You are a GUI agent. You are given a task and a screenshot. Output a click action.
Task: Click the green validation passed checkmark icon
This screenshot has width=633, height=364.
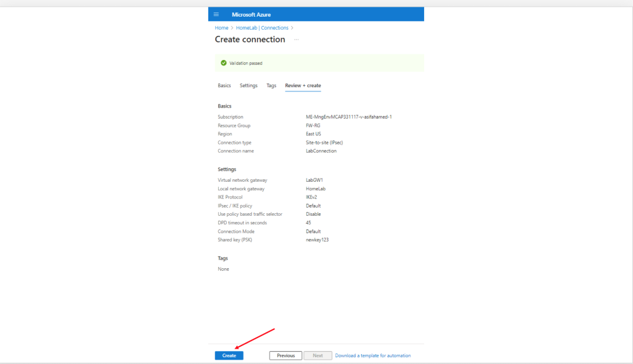click(223, 63)
